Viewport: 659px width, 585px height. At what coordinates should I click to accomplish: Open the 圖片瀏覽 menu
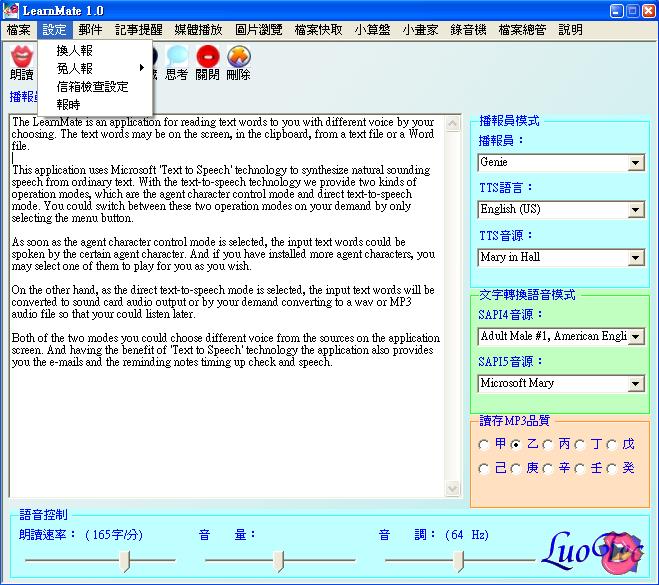pyautogui.click(x=258, y=30)
